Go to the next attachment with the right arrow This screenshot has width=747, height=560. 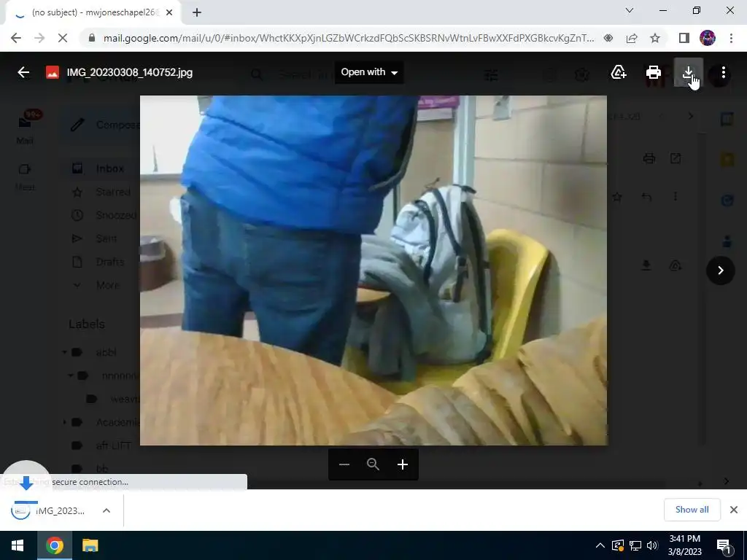click(x=720, y=270)
